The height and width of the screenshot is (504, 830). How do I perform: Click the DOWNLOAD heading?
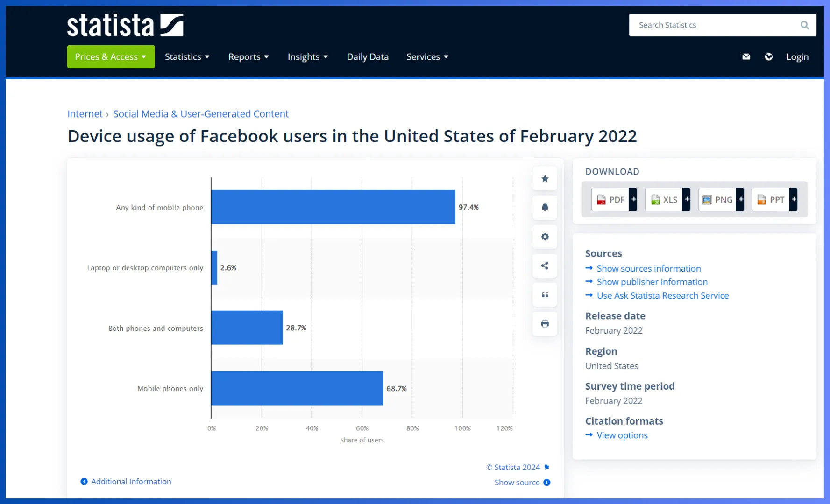click(612, 172)
